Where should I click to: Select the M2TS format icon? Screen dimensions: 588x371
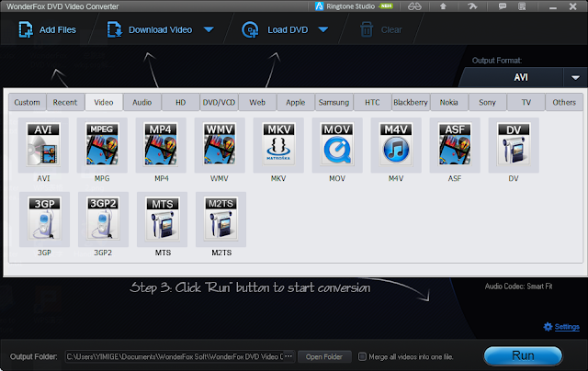click(220, 219)
